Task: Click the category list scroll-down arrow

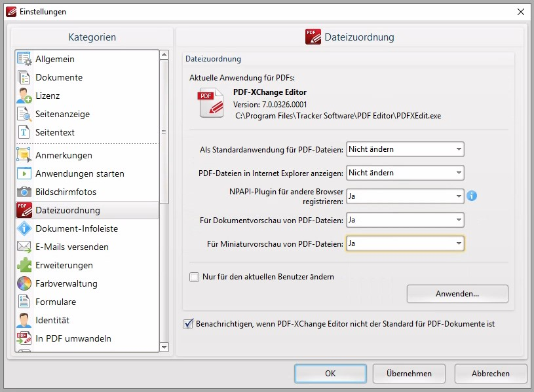Action: coord(164,347)
